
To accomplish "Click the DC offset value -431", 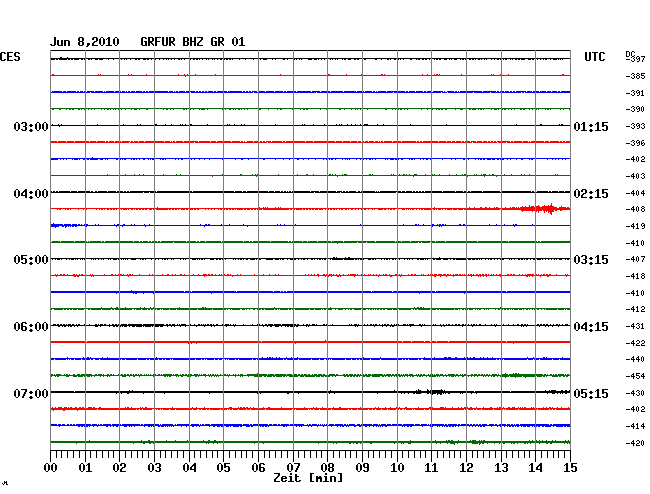I will (635, 326).
